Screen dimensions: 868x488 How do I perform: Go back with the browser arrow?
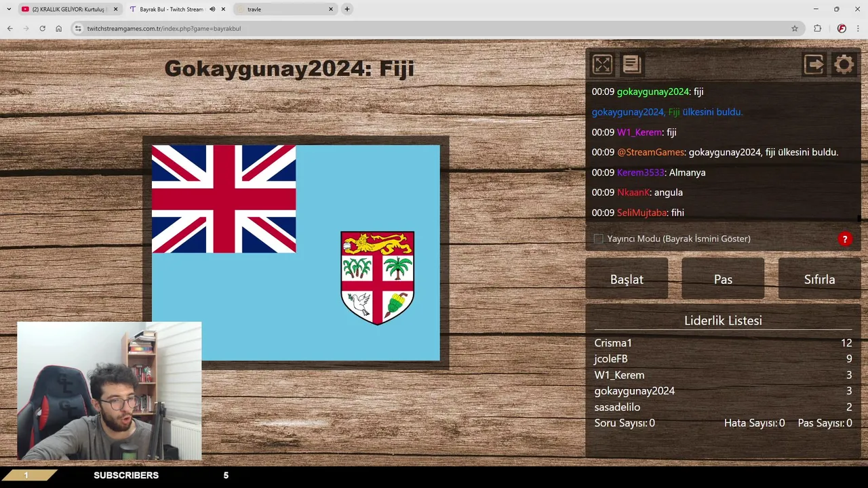[x=9, y=28]
